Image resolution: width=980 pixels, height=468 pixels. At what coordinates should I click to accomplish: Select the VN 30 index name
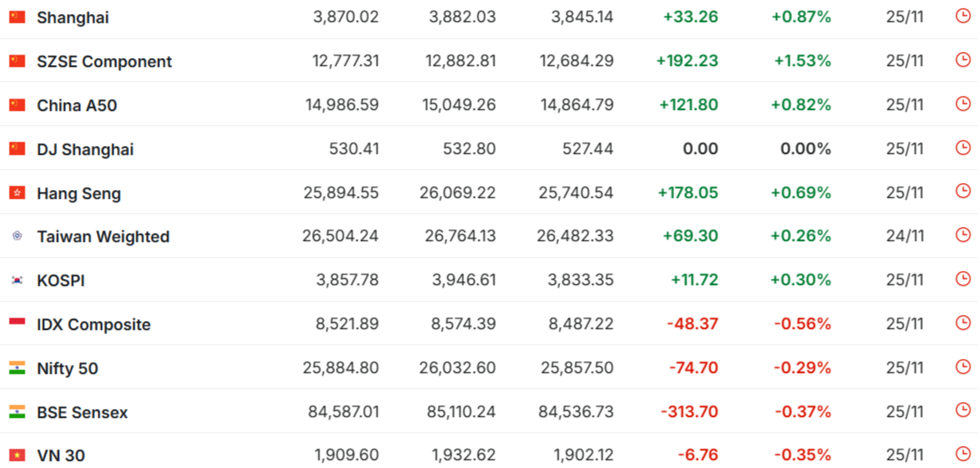61,456
